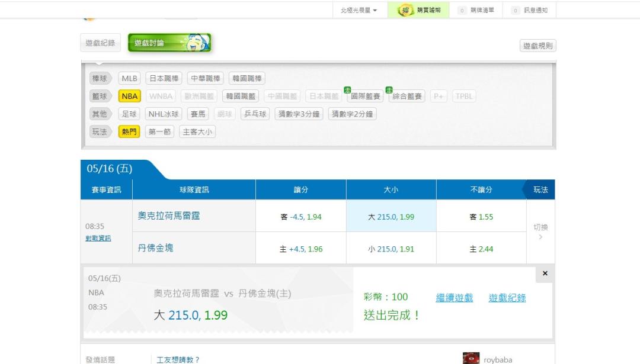
Task: Open 遊戲規則 rules
Action: tap(537, 46)
